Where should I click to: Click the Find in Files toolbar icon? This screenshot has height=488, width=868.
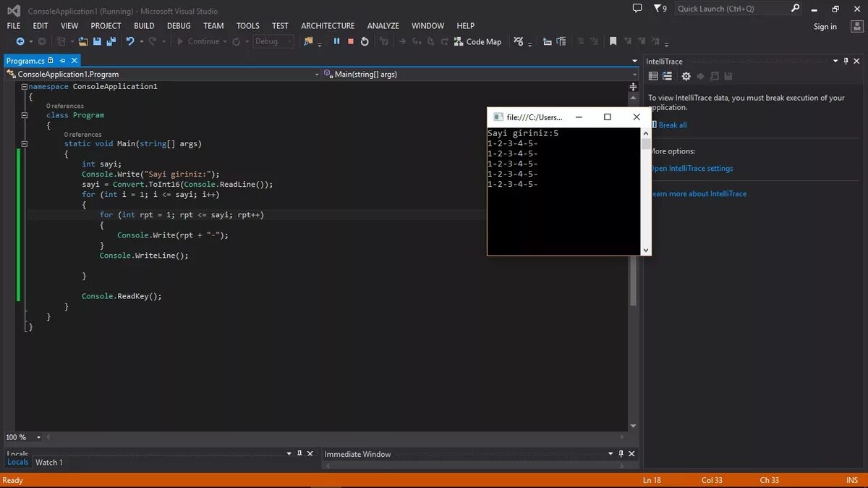click(310, 42)
